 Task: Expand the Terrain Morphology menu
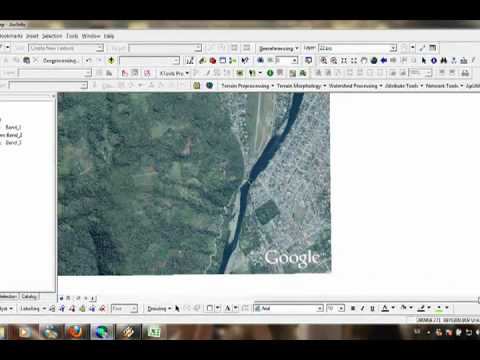point(301,86)
